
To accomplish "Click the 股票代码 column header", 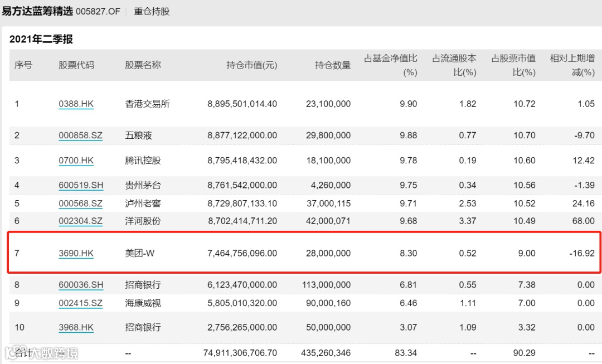I will pos(76,65).
